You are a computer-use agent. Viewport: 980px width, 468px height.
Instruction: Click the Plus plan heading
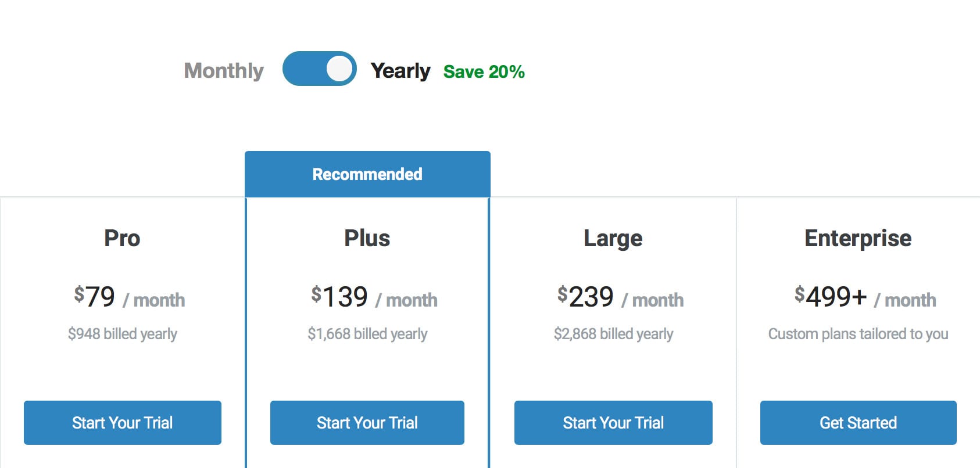click(367, 238)
